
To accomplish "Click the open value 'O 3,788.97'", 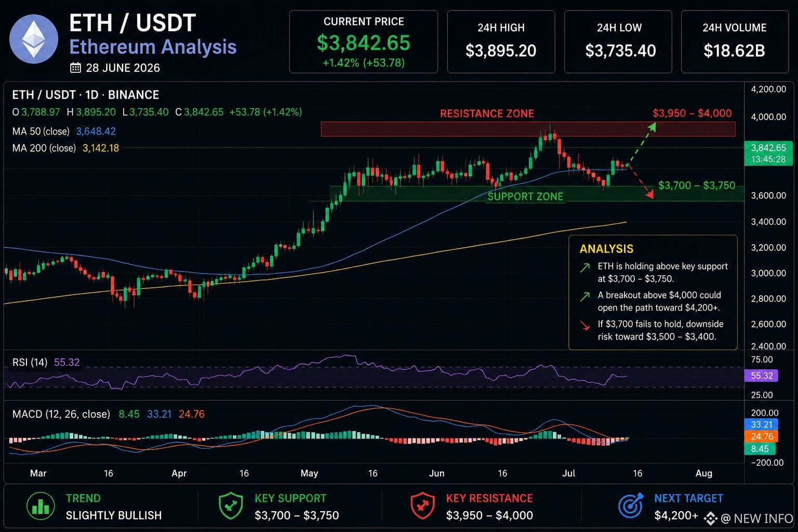I will 36,112.
